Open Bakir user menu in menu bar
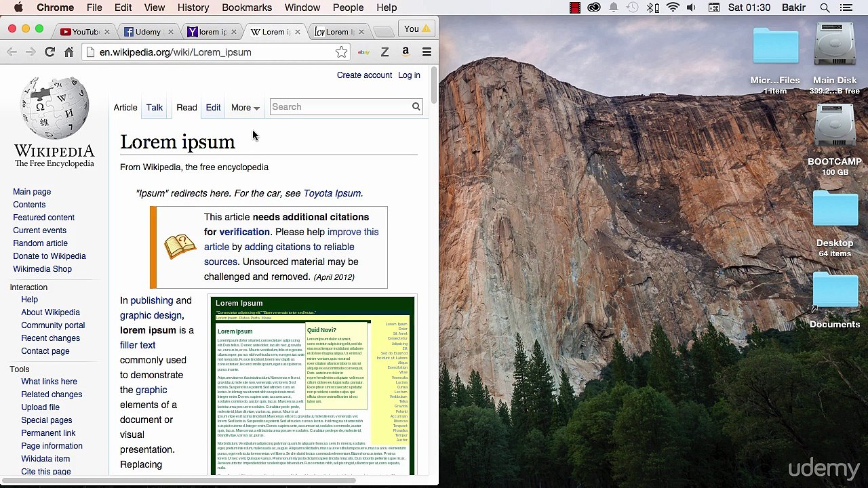The height and width of the screenshot is (488, 868). (x=793, y=7)
